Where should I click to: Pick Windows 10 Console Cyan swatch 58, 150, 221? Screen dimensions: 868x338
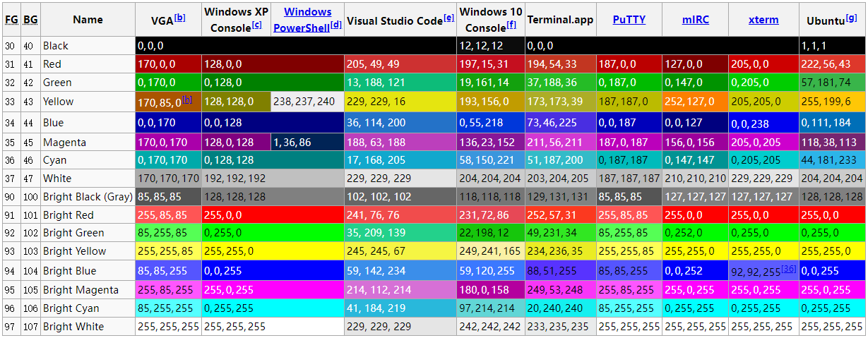(491, 160)
